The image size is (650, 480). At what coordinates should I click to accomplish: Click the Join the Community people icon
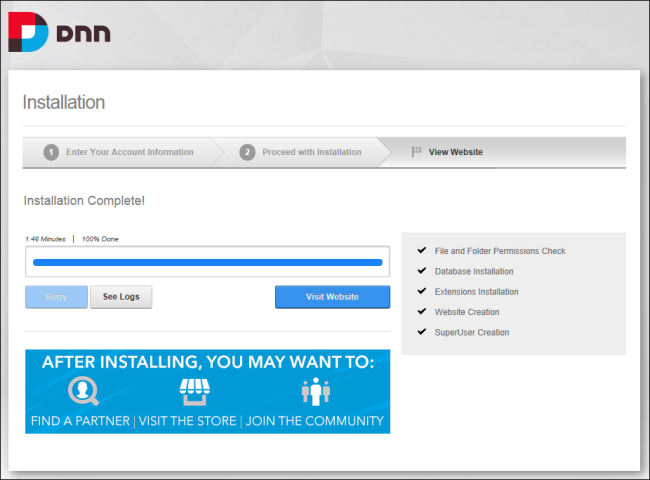pyautogui.click(x=316, y=391)
